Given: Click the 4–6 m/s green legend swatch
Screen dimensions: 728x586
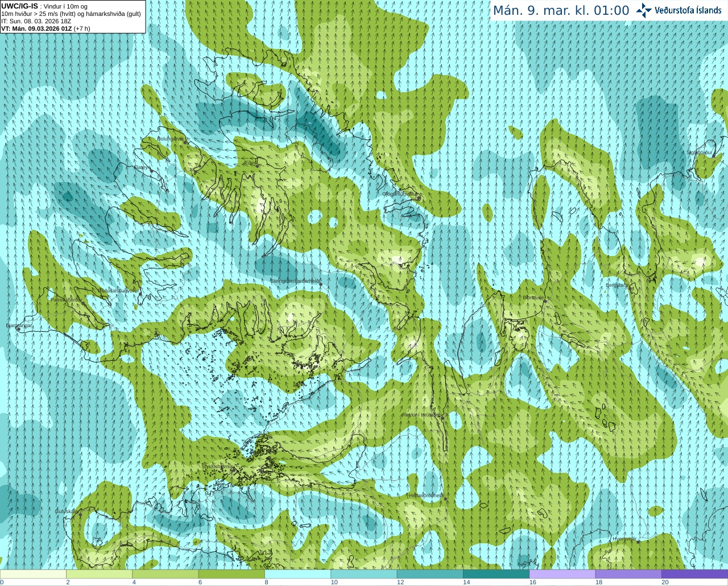Looking at the screenshot, I should (x=165, y=574).
